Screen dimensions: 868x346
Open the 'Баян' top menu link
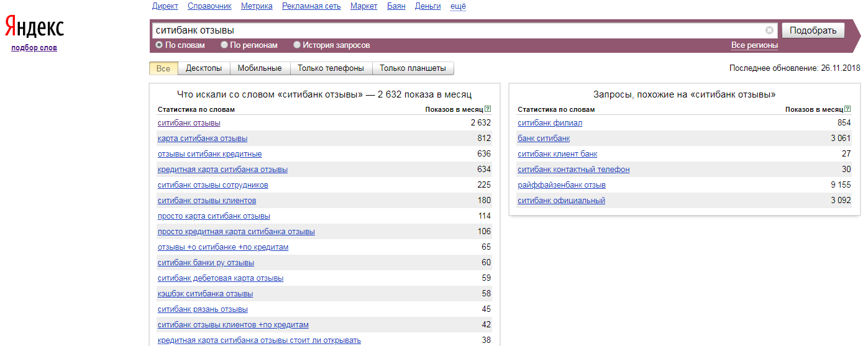(396, 6)
